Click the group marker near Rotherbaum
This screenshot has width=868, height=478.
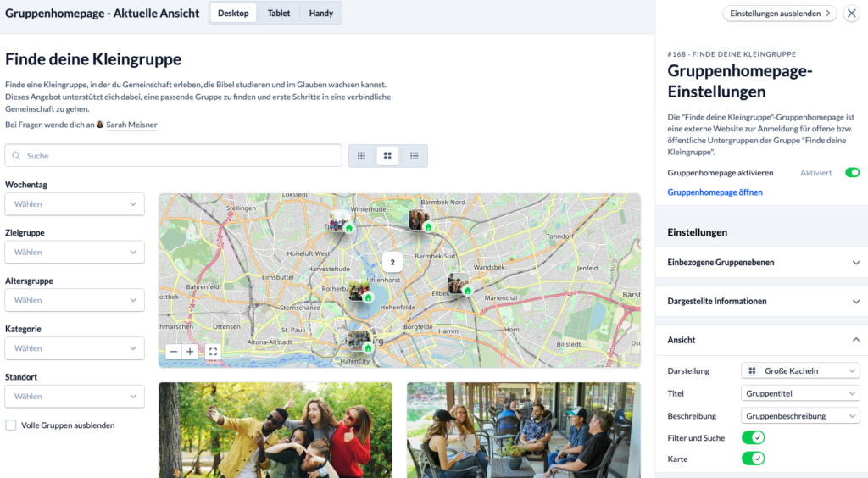point(359,291)
